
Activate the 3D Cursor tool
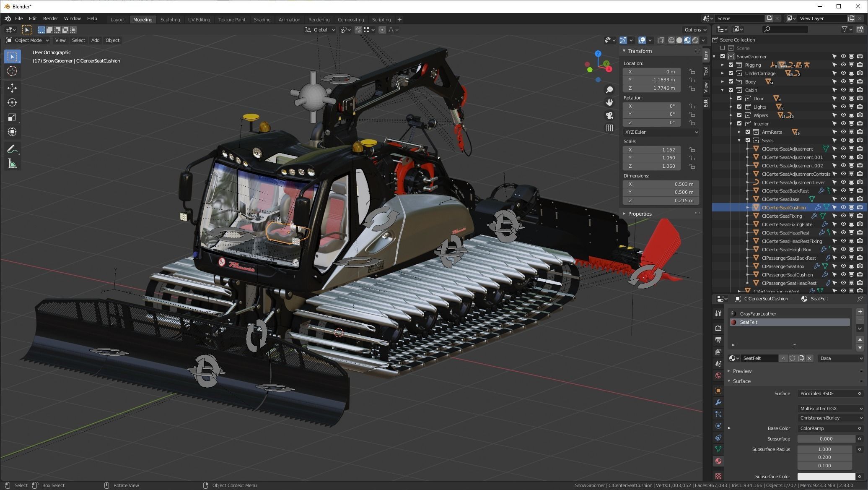12,71
